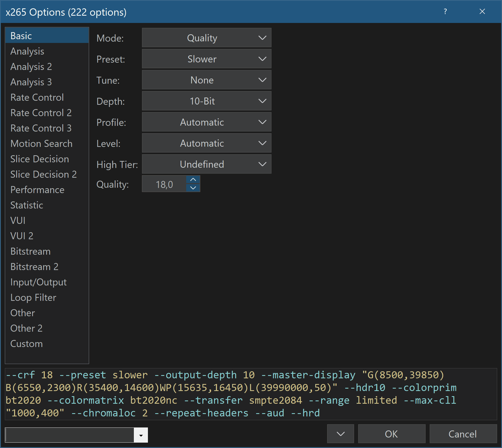Image resolution: width=502 pixels, height=448 pixels.
Task: Open the Loop Filter section
Action: tap(33, 298)
